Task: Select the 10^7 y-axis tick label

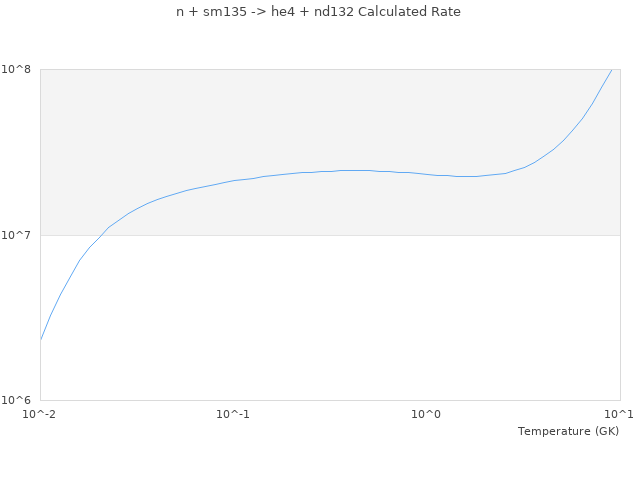Action: [x=19, y=235]
